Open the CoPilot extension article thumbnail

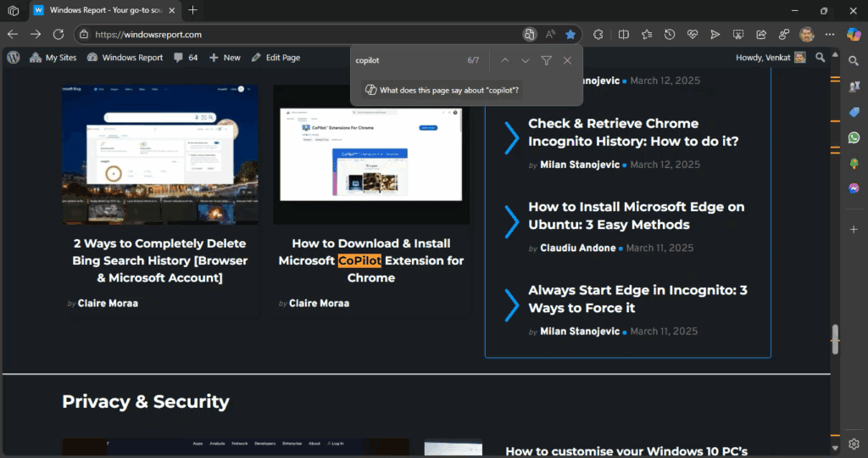click(x=371, y=154)
